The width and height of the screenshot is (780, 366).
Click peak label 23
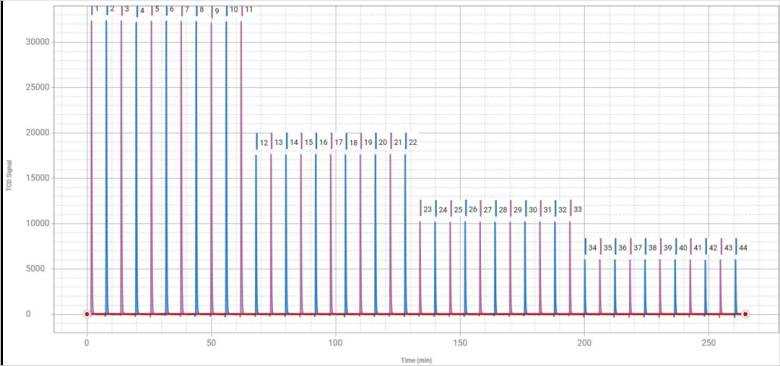click(428, 210)
